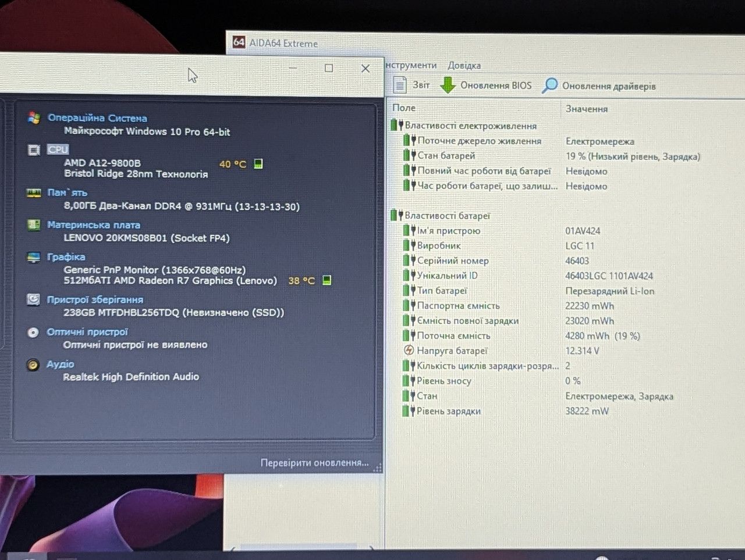Click the Майкрософт Windows 10 Pro 64-bit text
The height and width of the screenshot is (560, 745).
(x=147, y=131)
